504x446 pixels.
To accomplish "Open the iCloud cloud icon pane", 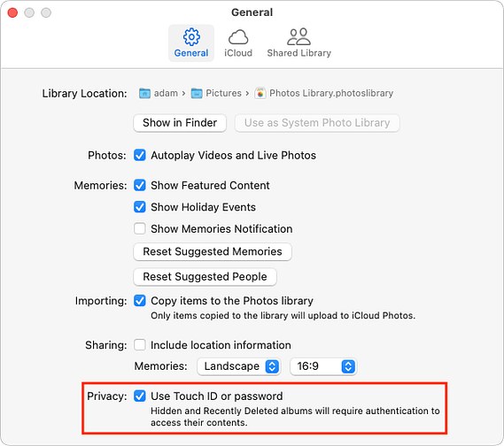I will (x=238, y=37).
